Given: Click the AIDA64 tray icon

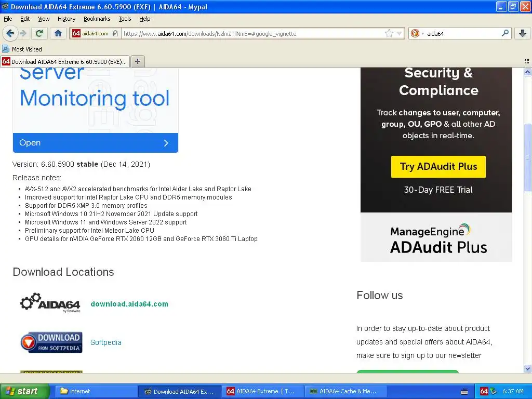Looking at the screenshot, I should tap(484, 391).
